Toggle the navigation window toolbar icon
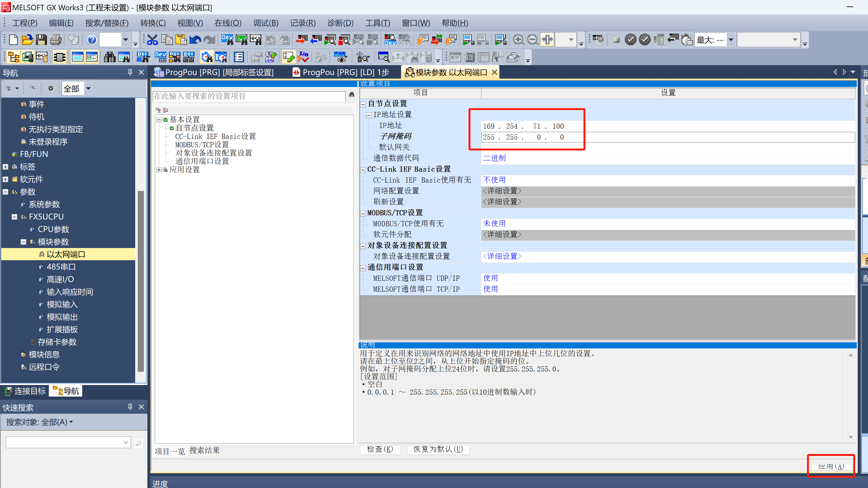This screenshot has height=488, width=868. tap(13, 57)
